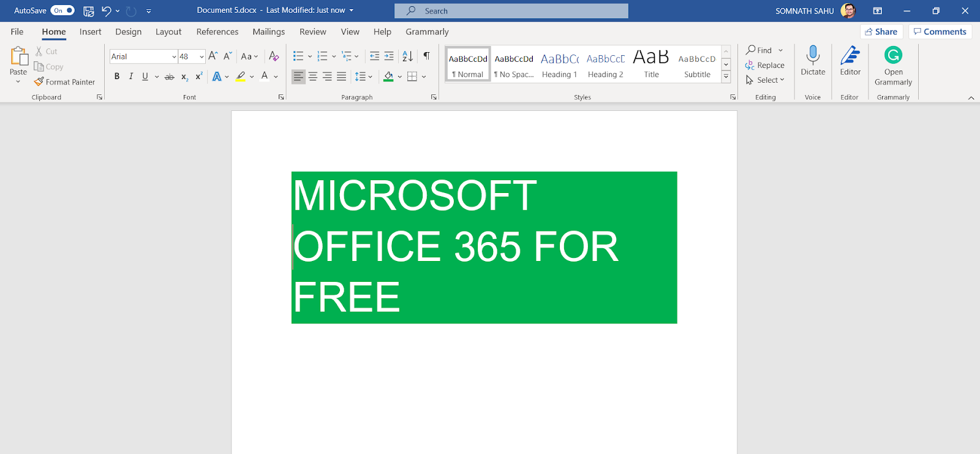980x454 pixels.
Task: Open the font size dropdown
Action: [x=202, y=57]
